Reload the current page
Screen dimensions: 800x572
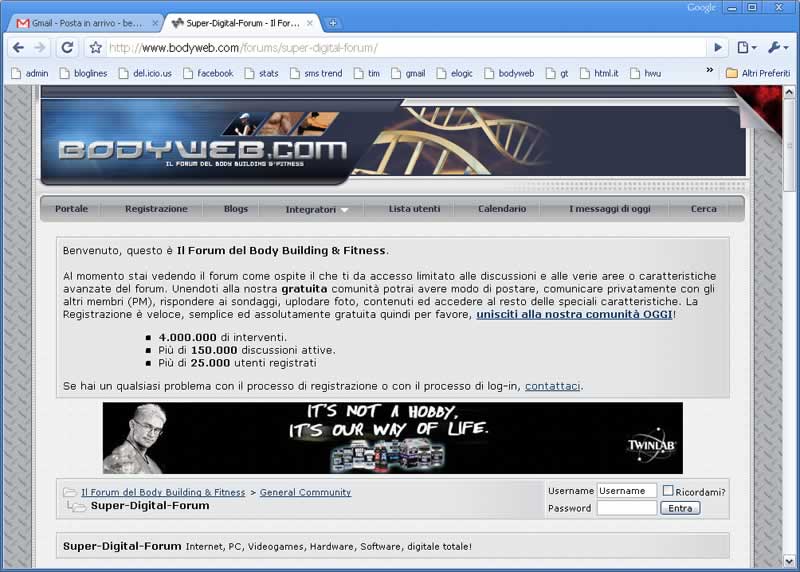click(x=67, y=47)
